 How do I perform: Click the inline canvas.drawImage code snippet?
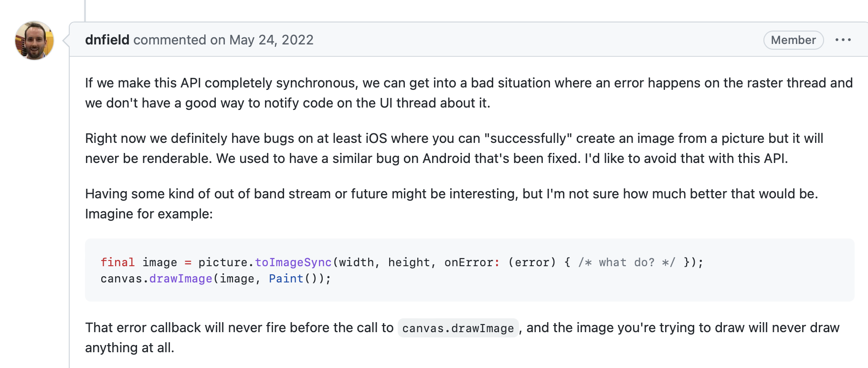pos(458,328)
